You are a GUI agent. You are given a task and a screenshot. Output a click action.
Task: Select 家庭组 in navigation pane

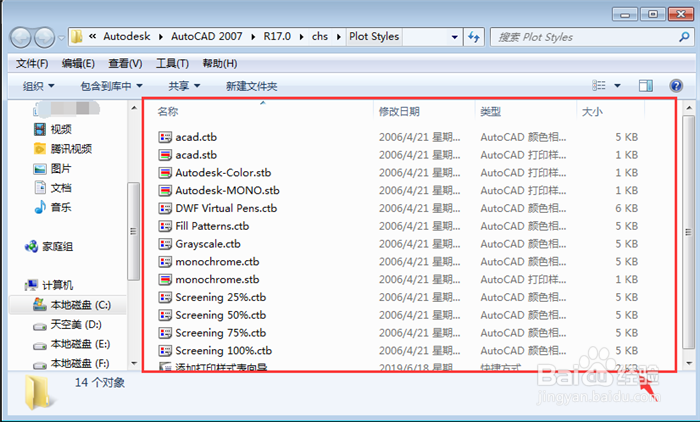[x=49, y=247]
